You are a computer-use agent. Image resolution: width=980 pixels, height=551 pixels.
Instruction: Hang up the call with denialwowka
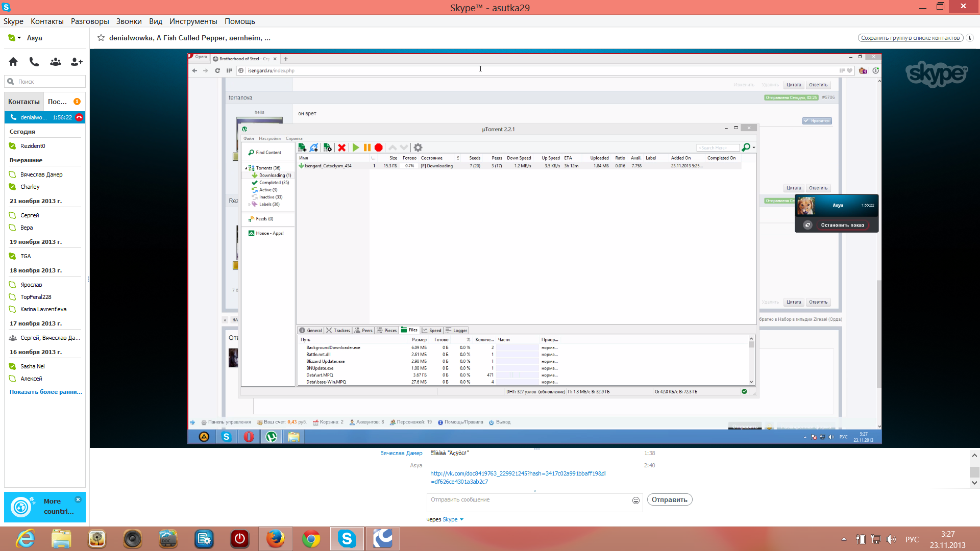coord(79,117)
